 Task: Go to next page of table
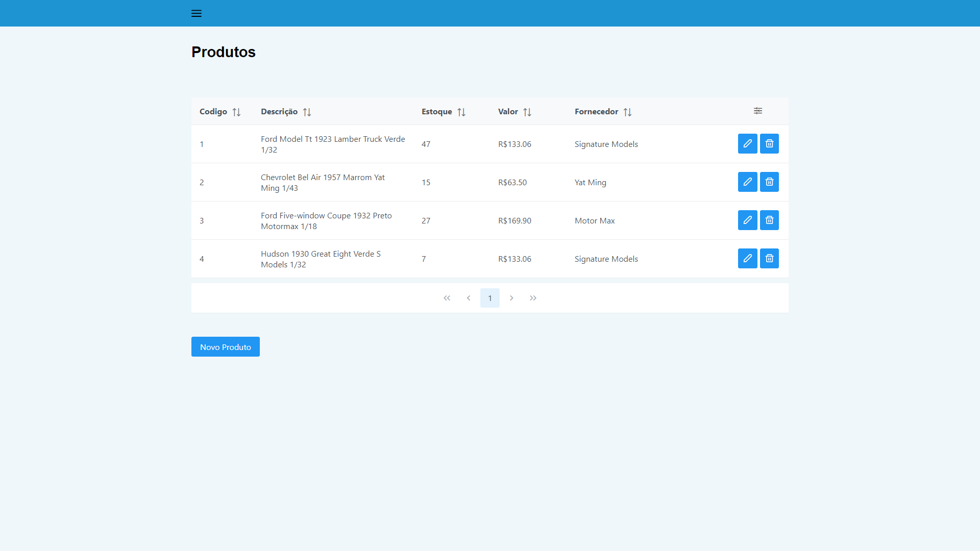[511, 298]
